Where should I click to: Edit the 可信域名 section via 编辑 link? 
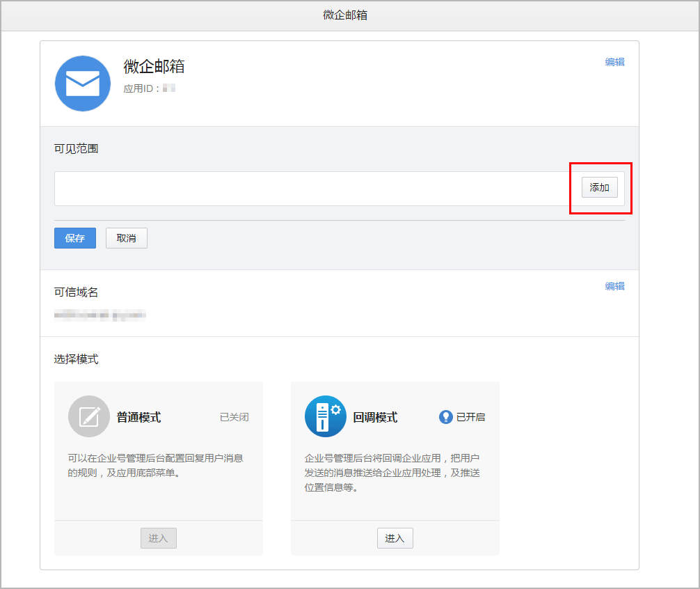[614, 286]
